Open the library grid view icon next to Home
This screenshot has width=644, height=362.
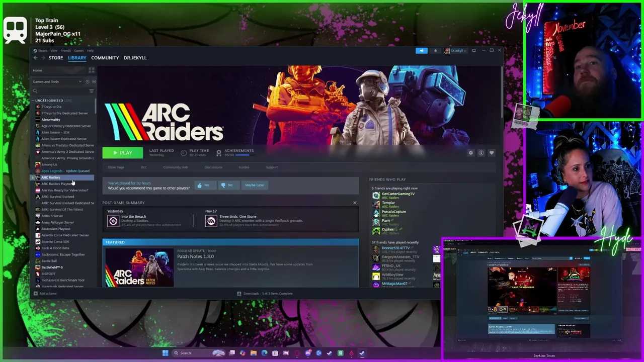pyautogui.click(x=91, y=70)
